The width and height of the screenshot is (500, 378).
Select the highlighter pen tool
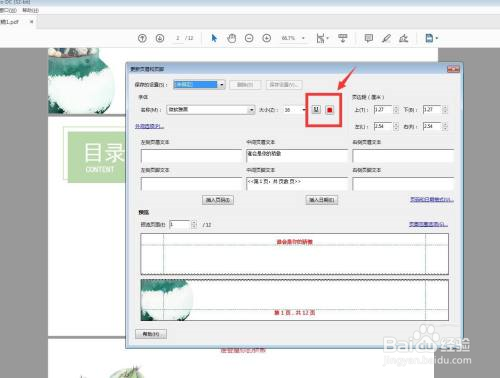(386, 38)
